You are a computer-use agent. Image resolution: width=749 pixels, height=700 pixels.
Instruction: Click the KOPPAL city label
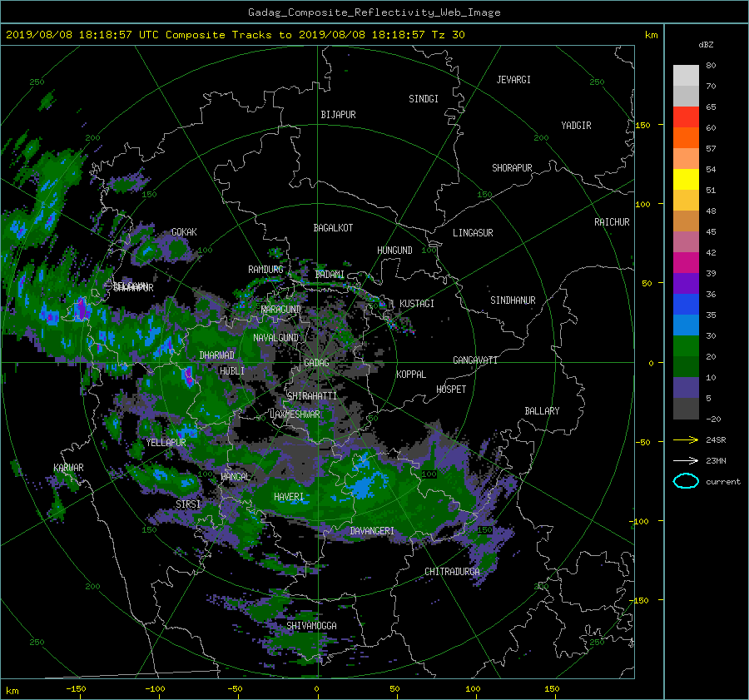point(411,374)
